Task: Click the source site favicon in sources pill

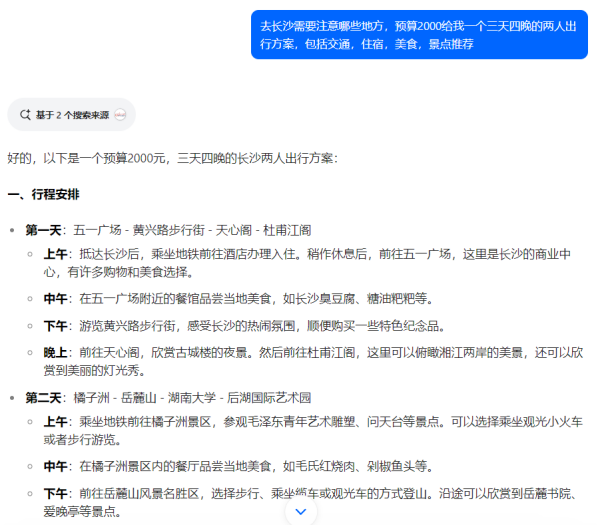Action: pos(120,115)
